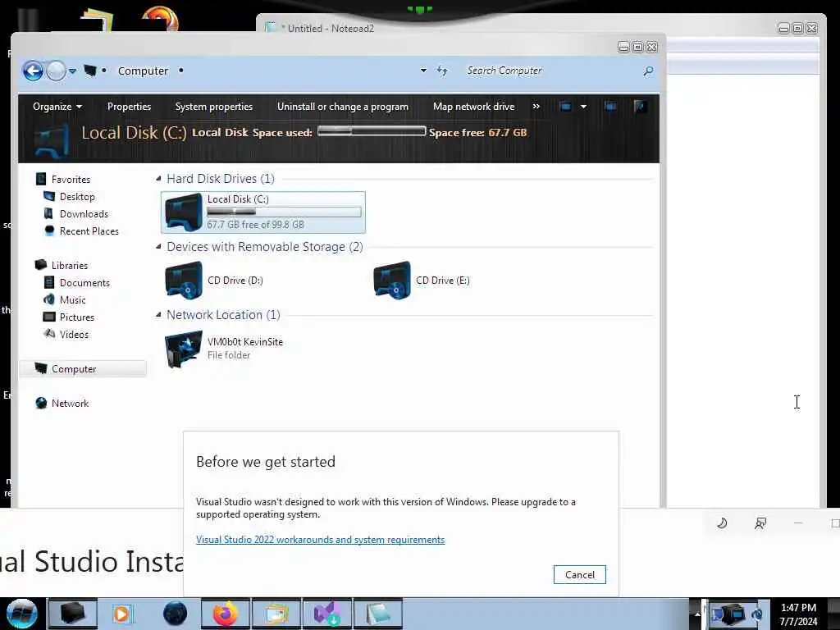Open the Videos library

click(x=74, y=335)
